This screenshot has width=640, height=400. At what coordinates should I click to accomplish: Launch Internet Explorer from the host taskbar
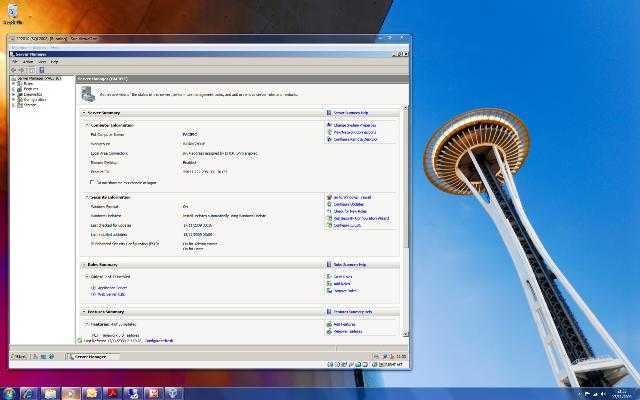tap(28, 393)
